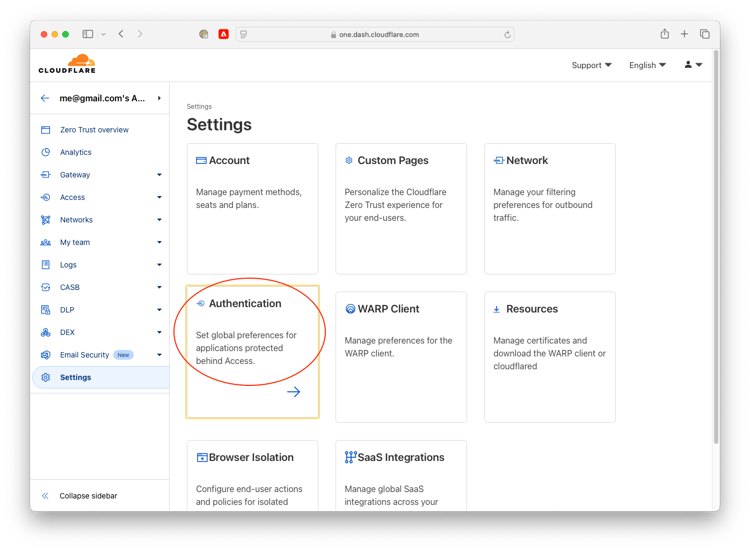Screen dimensions: 750x551
Task: Click the CASB sidebar icon
Action: (x=45, y=287)
